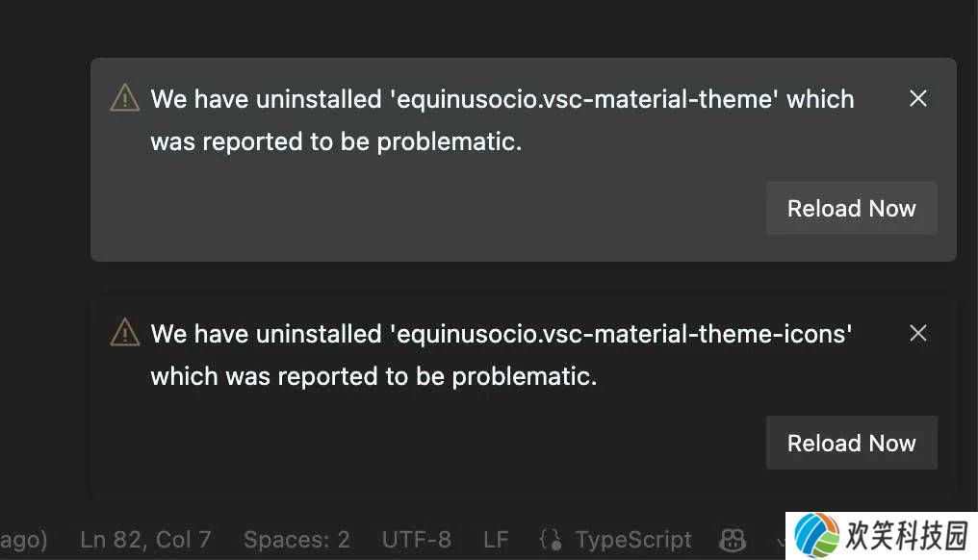
Task: Open the Copilot status icon
Action: click(733, 540)
